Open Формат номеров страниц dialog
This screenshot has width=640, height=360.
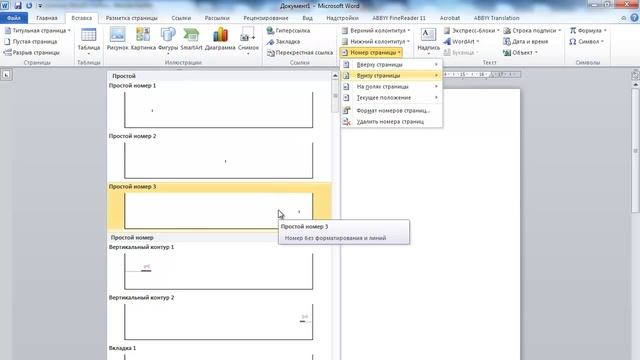point(391,111)
